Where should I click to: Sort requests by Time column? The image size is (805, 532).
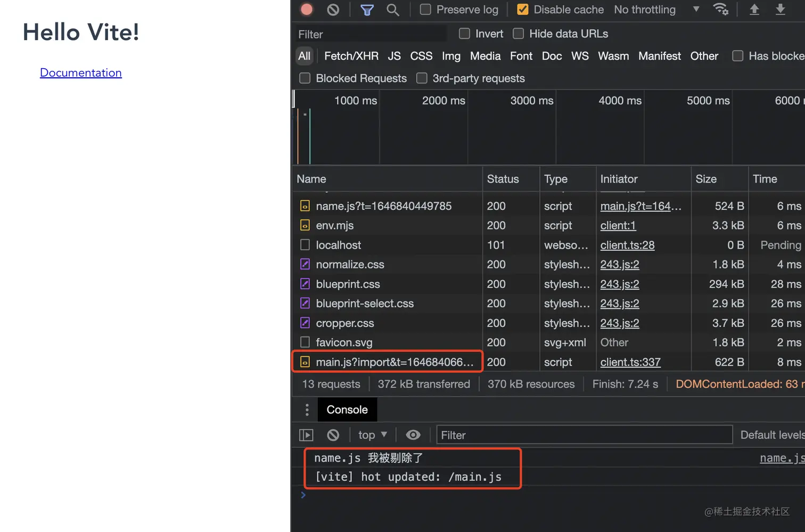(x=777, y=179)
